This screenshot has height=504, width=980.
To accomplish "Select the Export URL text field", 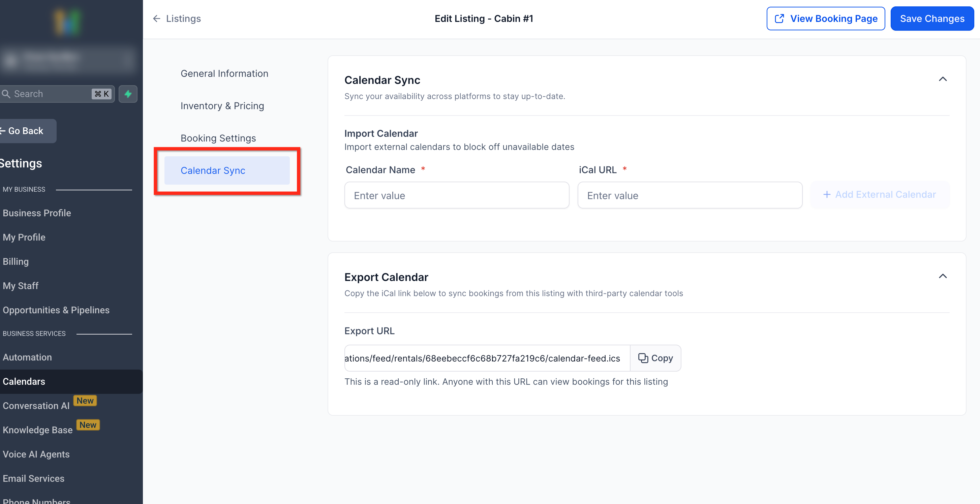I will tap(487, 358).
